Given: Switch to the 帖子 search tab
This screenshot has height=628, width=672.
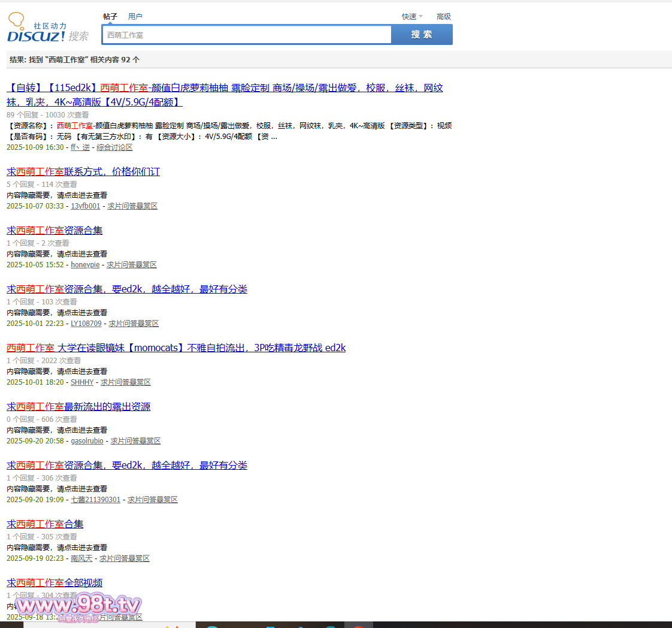Looking at the screenshot, I should pos(110,17).
